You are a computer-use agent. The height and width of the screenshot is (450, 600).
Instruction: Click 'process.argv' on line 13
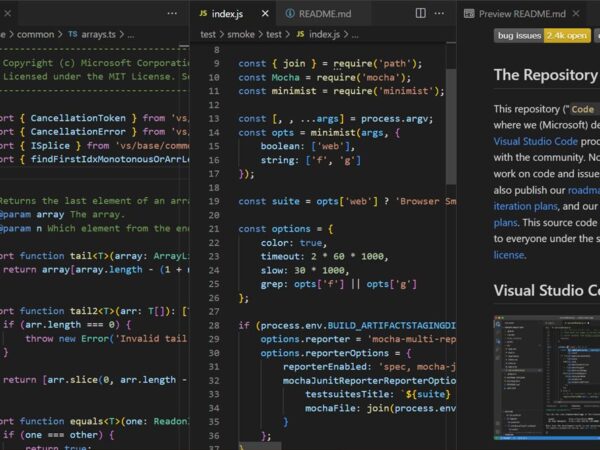394,119
